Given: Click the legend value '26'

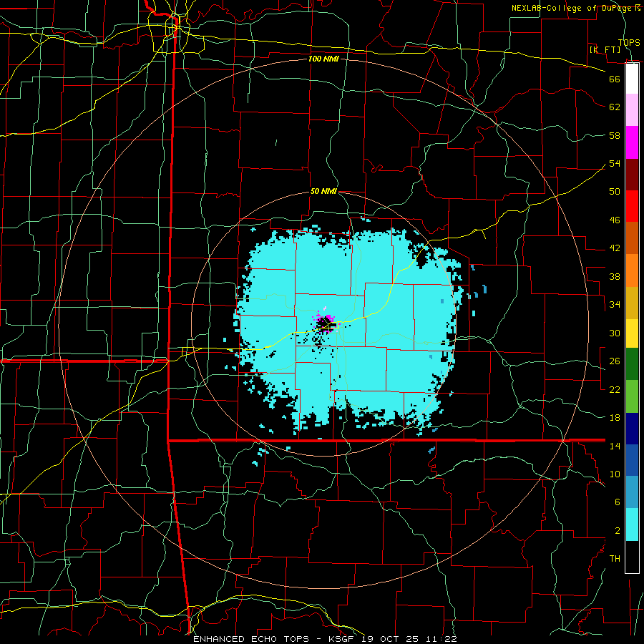Looking at the screenshot, I should click(x=615, y=361).
